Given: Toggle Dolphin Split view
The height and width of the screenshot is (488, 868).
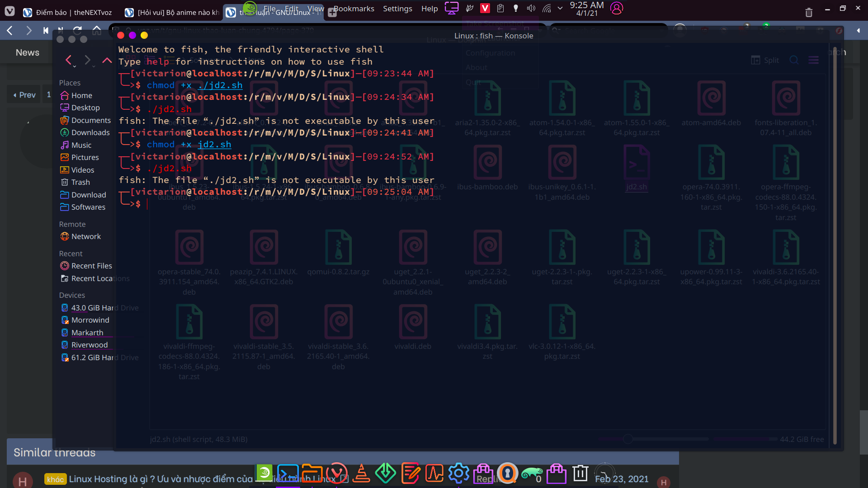Looking at the screenshot, I should [x=765, y=60].
